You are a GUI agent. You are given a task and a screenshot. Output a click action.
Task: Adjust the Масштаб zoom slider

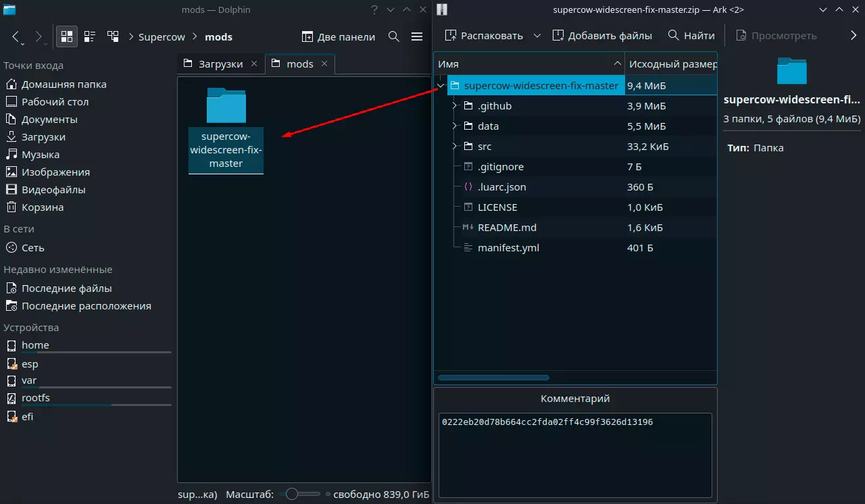(x=292, y=494)
